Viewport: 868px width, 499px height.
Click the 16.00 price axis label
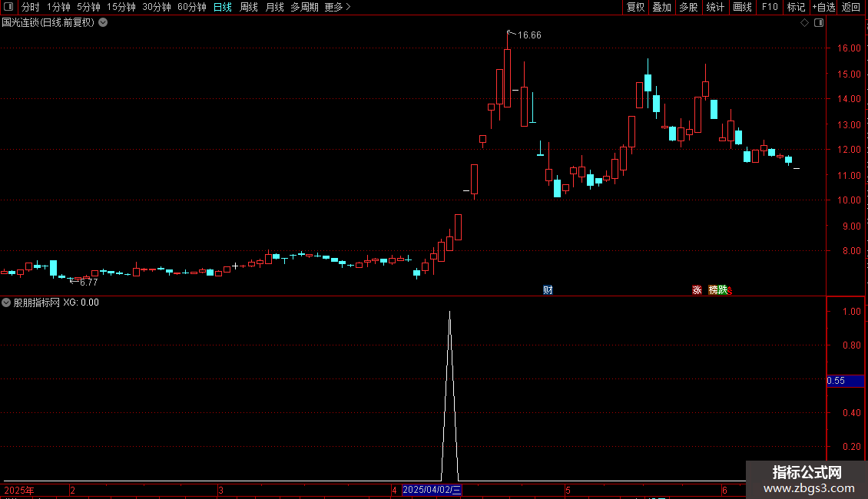point(849,48)
